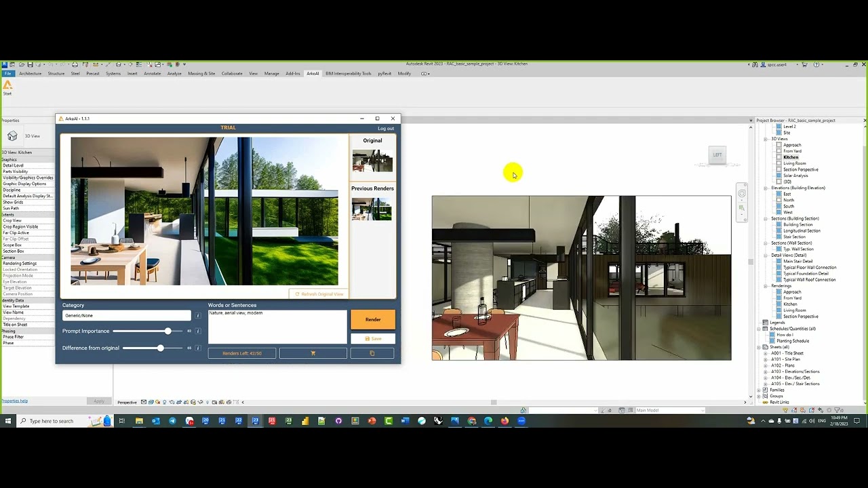Collapse Elevations (Building Elevation) node
Viewport: 868px width, 488px height.
(x=766, y=188)
